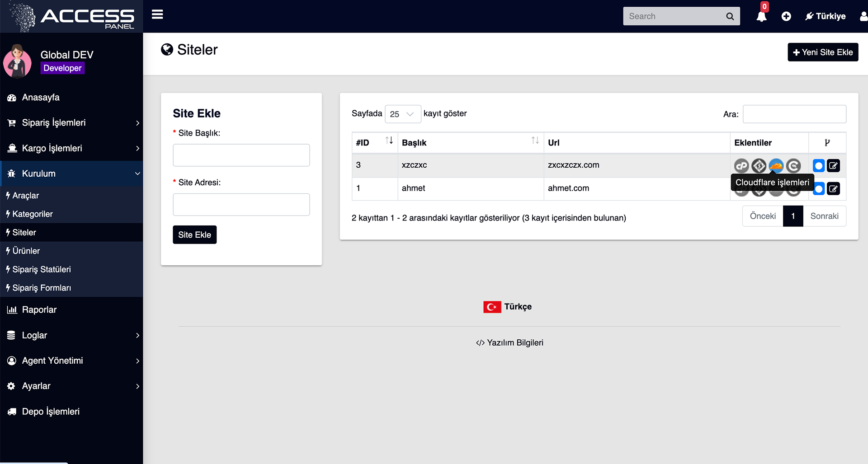Click the Site Ekle submit button

(194, 234)
